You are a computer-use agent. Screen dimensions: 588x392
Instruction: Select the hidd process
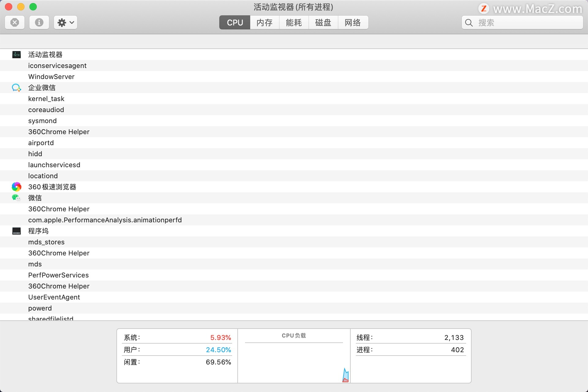[x=294, y=154]
